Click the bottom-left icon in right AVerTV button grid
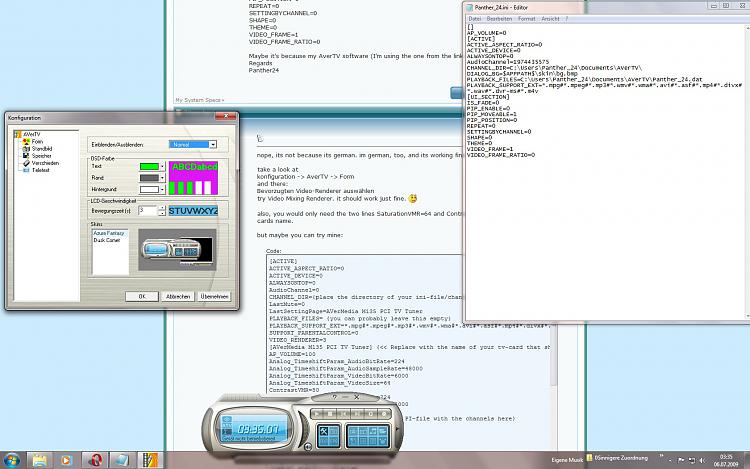 [x=353, y=441]
